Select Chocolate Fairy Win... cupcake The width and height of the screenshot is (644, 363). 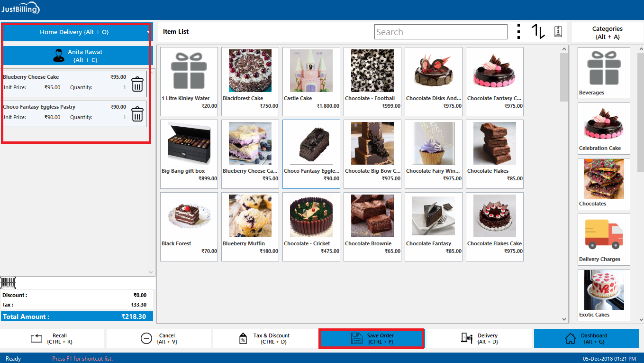pos(434,154)
